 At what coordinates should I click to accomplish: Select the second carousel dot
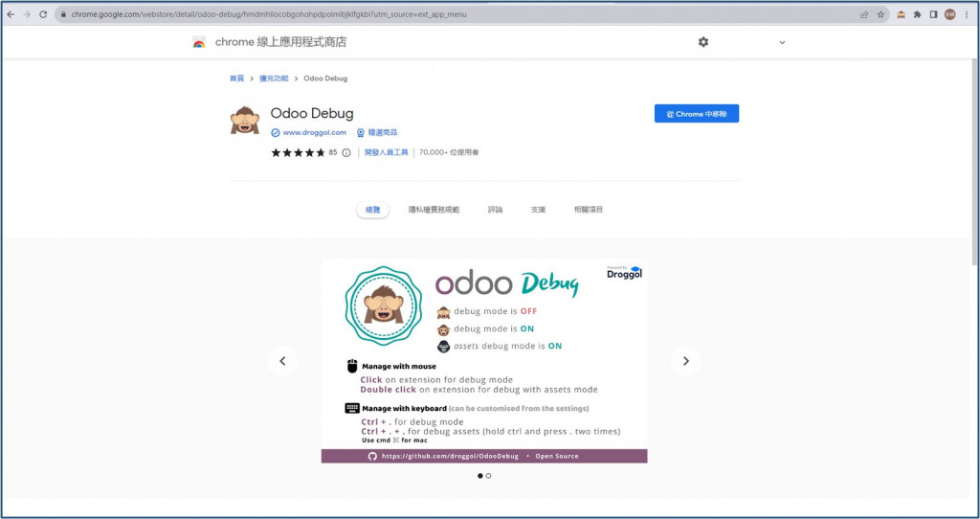tap(488, 476)
